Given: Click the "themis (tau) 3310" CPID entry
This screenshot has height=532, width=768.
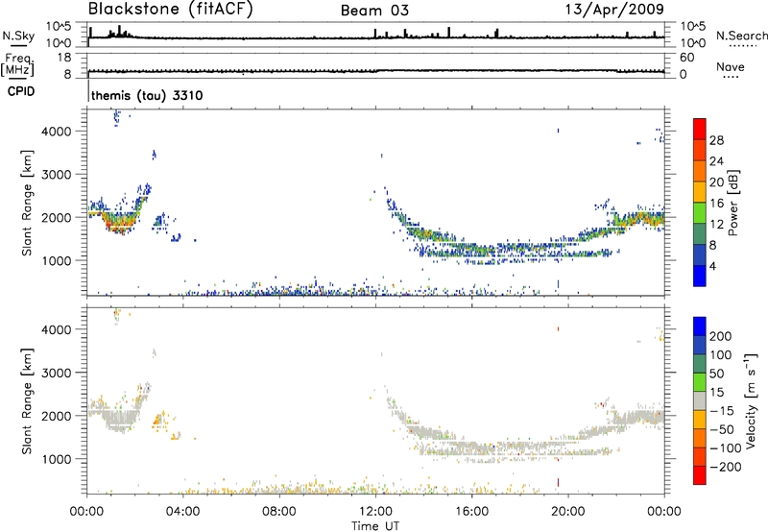Looking at the screenshot, I should click(x=147, y=95).
